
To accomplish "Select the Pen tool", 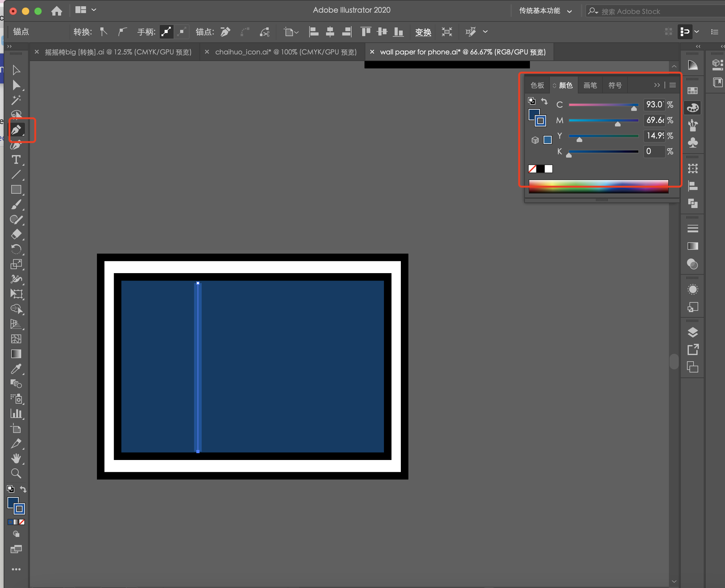I will pyautogui.click(x=17, y=129).
